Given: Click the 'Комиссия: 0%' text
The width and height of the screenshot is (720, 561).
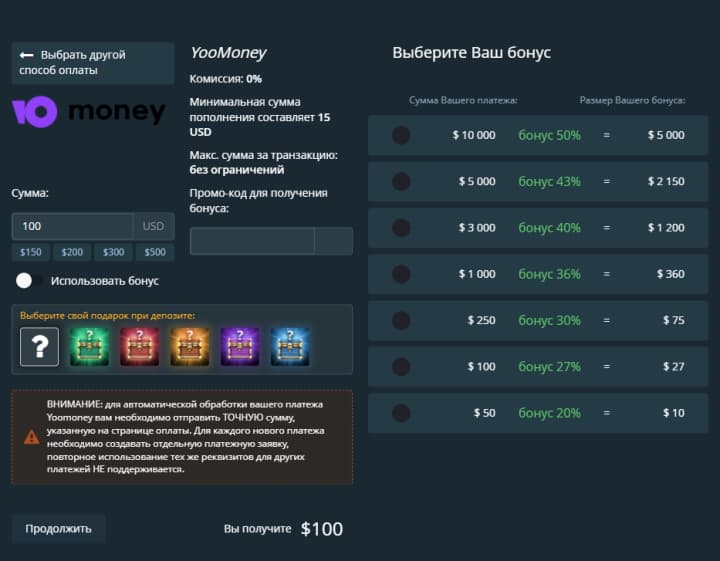Looking at the screenshot, I should point(225,79).
